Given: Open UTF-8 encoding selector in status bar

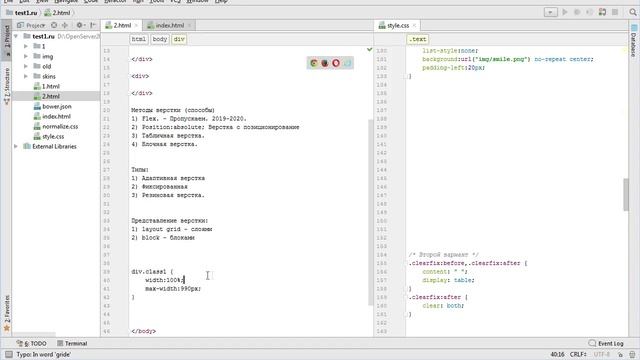Looking at the screenshot, I should click(602, 354).
